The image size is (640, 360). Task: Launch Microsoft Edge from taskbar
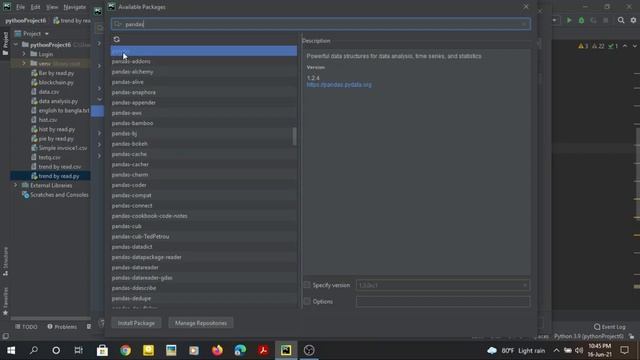(240, 350)
